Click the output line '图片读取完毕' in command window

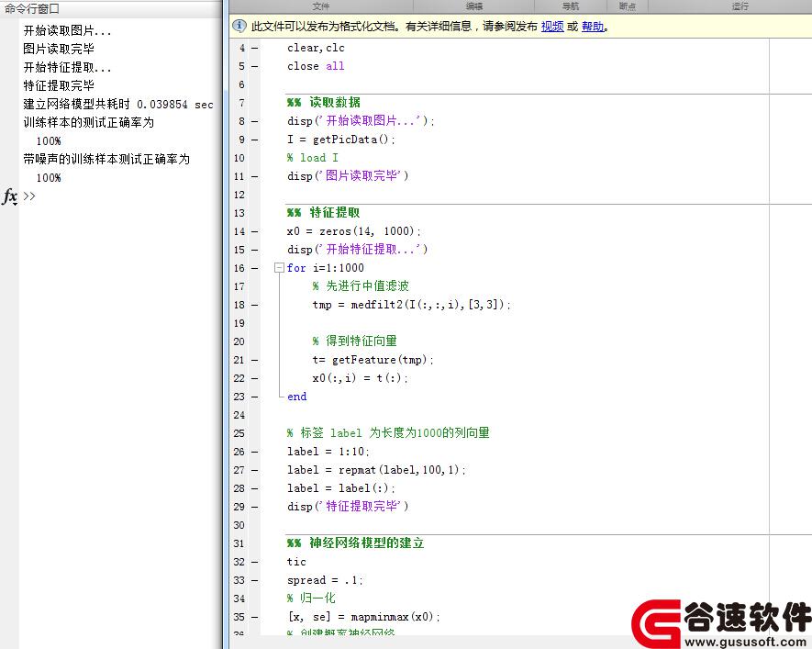(x=59, y=50)
